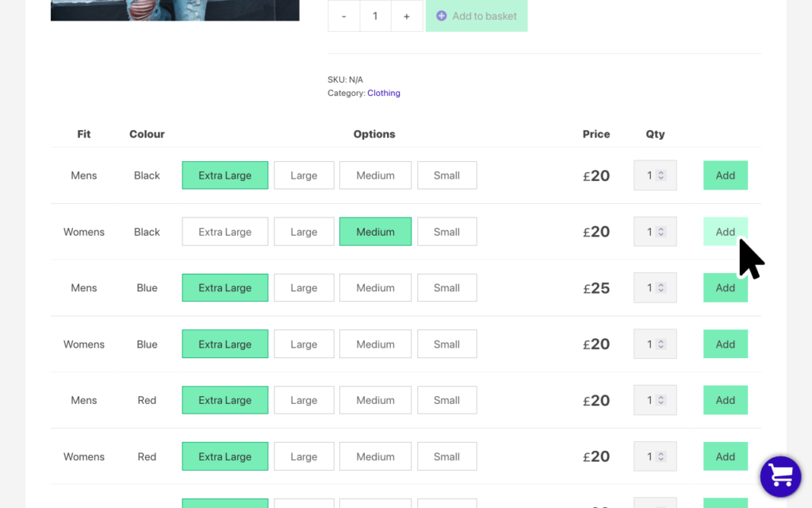
Task: Pick Medium for Womens Black
Action: click(x=375, y=232)
